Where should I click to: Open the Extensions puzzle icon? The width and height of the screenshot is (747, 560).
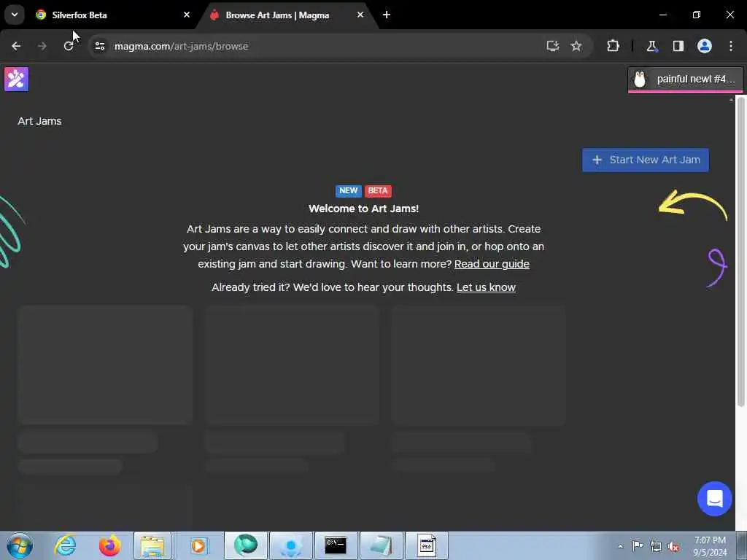pyautogui.click(x=613, y=46)
